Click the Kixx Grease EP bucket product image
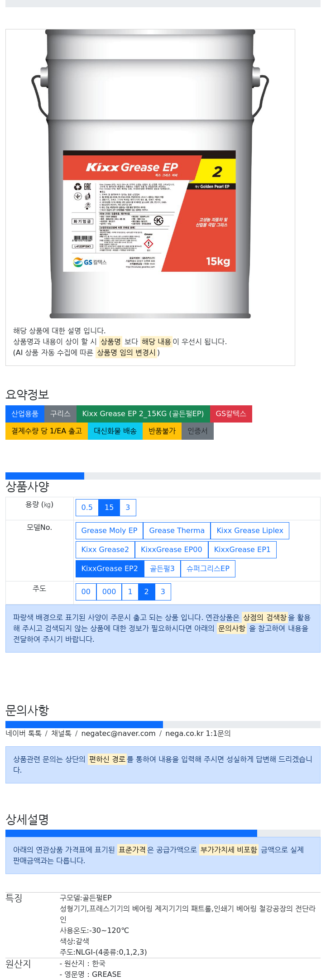This screenshot has height=980, width=326. (150, 174)
